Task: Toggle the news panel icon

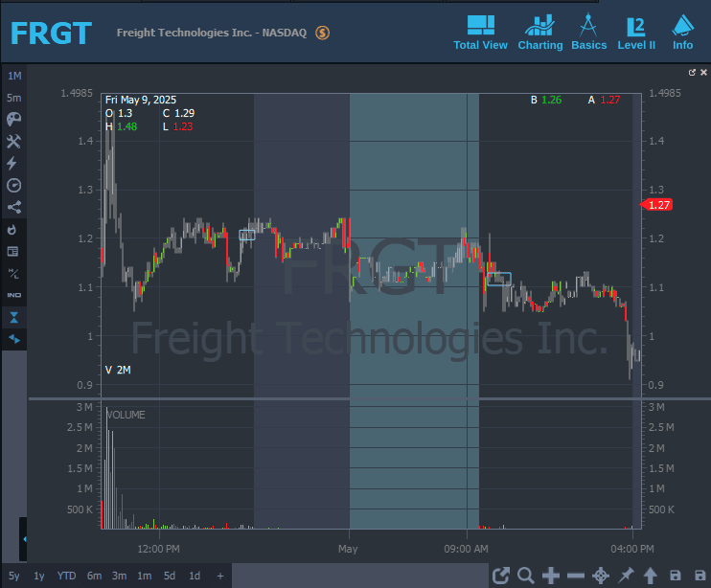Action: click(x=13, y=252)
